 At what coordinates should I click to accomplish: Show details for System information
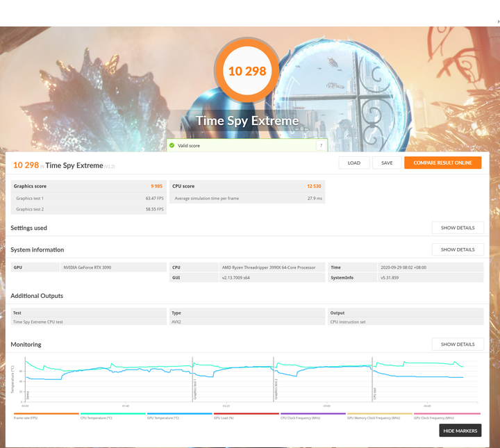point(458,249)
